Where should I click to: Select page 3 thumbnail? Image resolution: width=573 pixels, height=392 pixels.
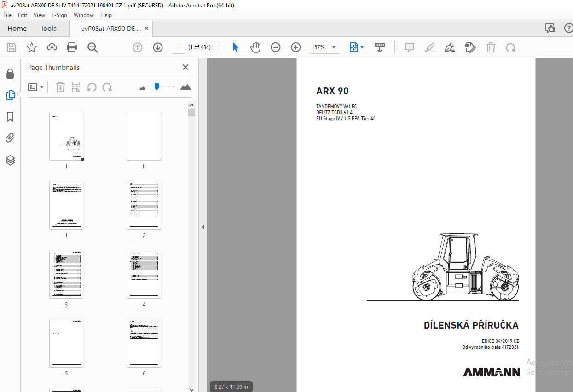click(x=66, y=274)
